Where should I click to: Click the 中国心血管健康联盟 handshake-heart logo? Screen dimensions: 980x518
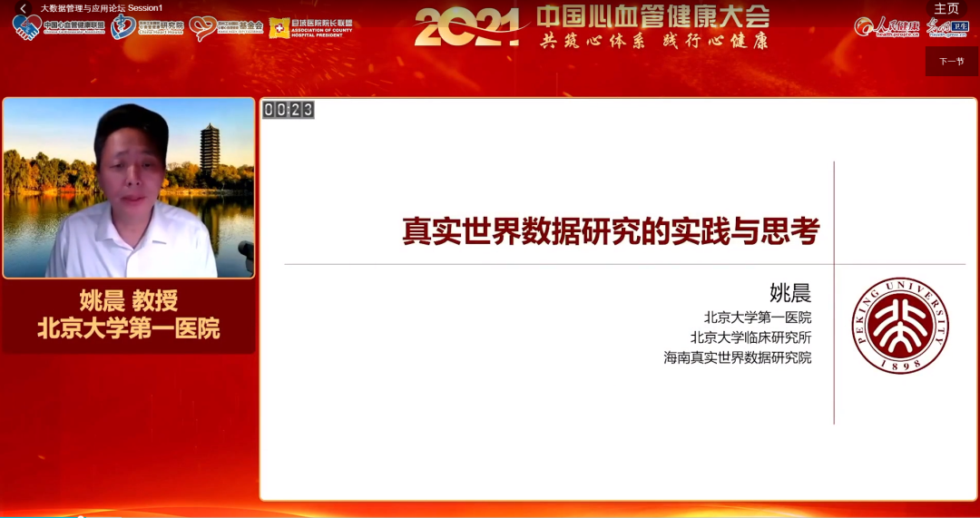click(58, 27)
